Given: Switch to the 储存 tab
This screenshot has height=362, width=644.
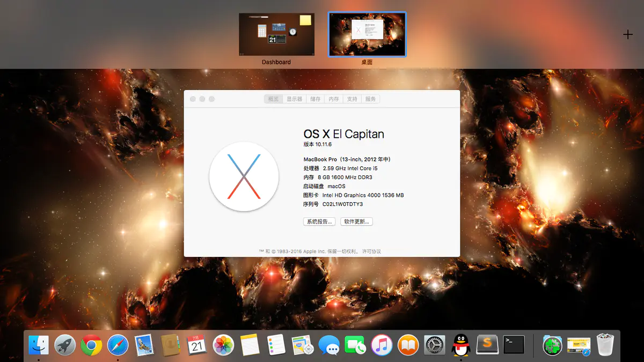Looking at the screenshot, I should 315,99.
